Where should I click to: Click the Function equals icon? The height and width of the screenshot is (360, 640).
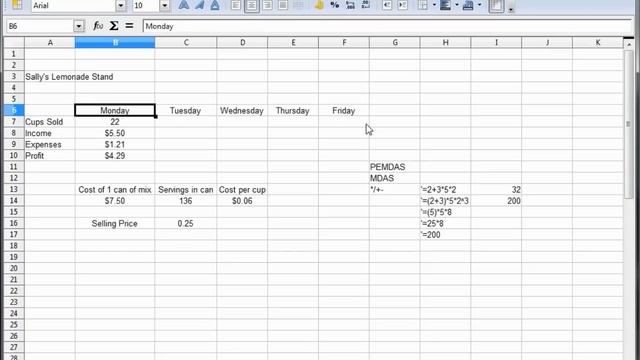point(129,26)
